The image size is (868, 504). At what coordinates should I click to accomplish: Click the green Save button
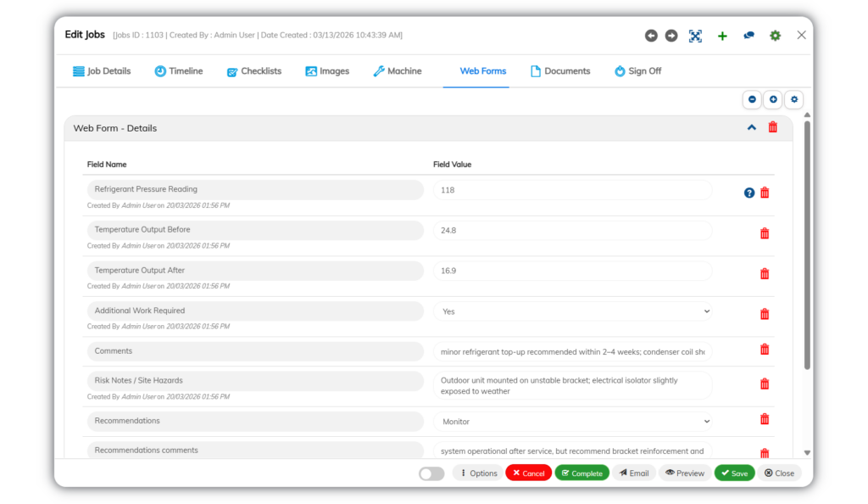tap(735, 473)
